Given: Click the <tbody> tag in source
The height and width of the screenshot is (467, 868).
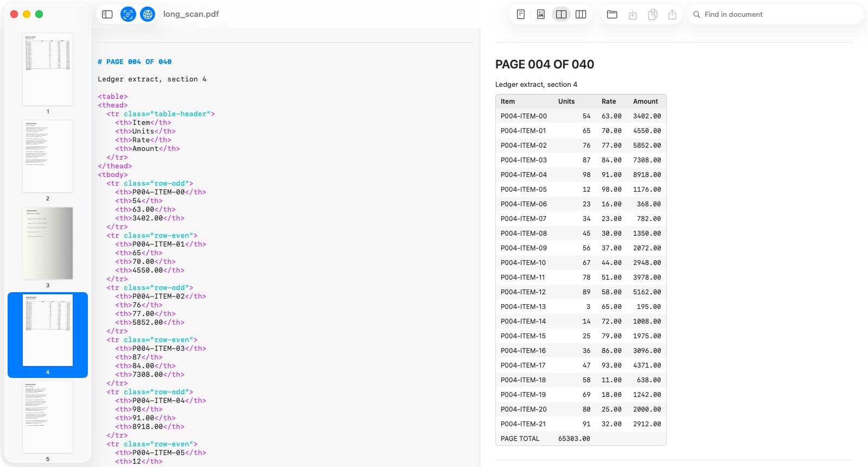Looking at the screenshot, I should tap(113, 175).
